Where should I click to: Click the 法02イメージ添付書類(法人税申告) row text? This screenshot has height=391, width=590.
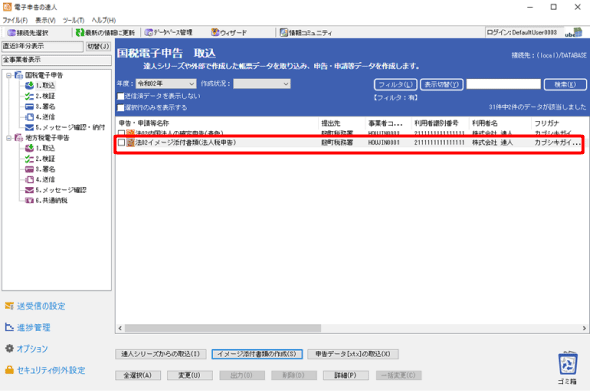pyautogui.click(x=186, y=143)
